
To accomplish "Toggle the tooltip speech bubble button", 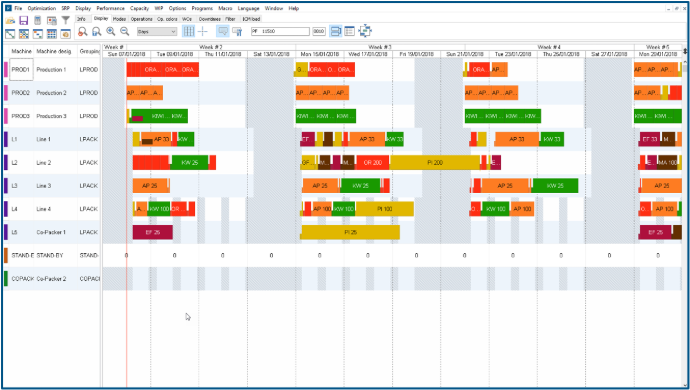I will pos(223,31).
